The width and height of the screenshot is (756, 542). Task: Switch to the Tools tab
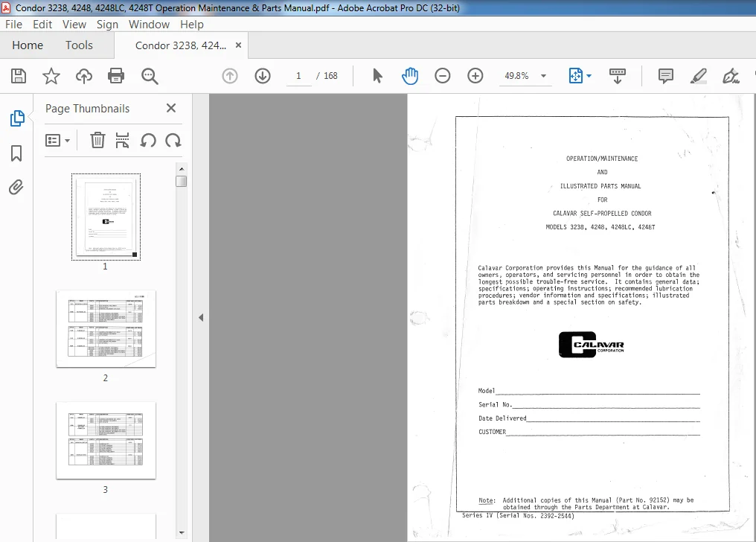click(79, 45)
